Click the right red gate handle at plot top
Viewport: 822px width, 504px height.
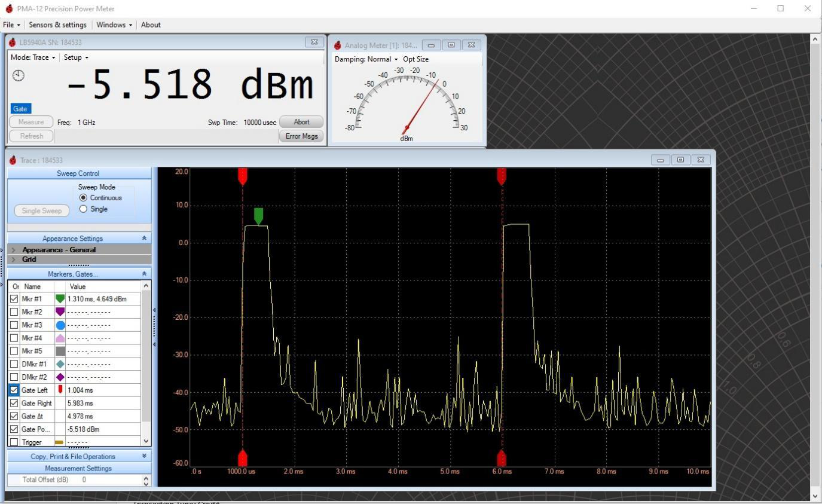pos(502,176)
